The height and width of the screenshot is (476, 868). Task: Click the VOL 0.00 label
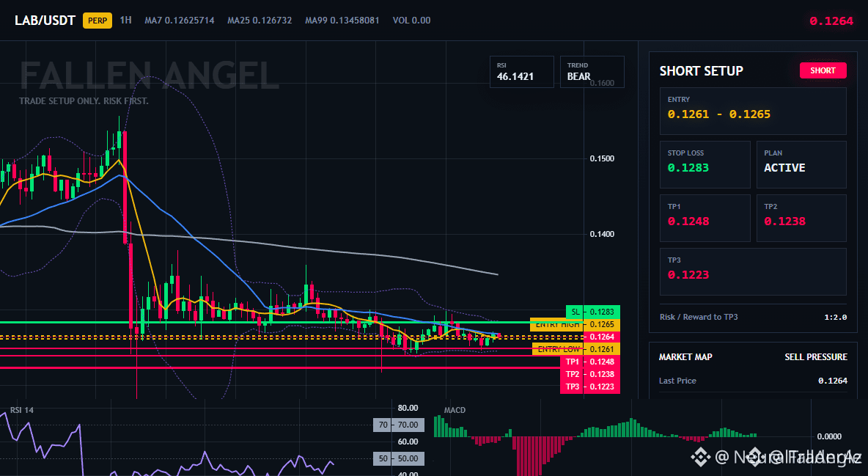click(x=411, y=21)
